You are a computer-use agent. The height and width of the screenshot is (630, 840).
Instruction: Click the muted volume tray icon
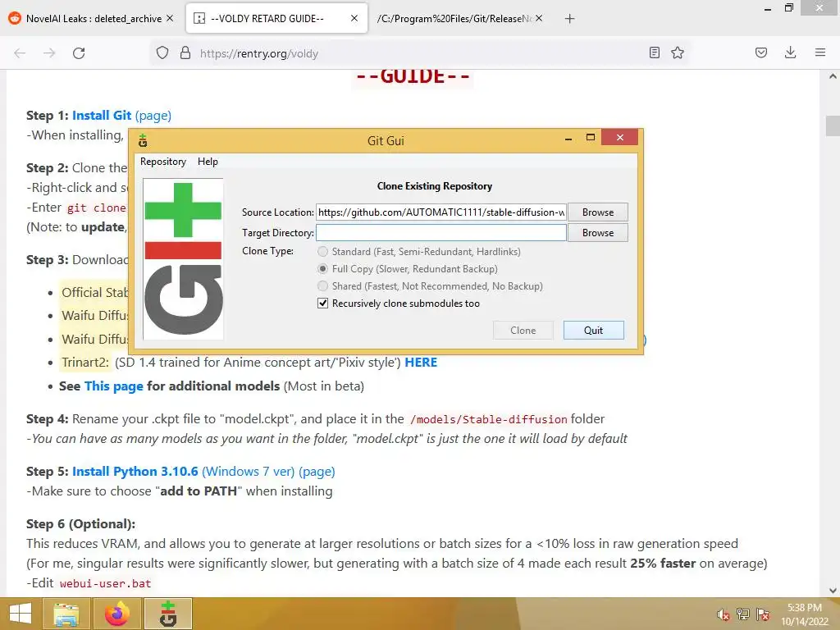[724, 614]
